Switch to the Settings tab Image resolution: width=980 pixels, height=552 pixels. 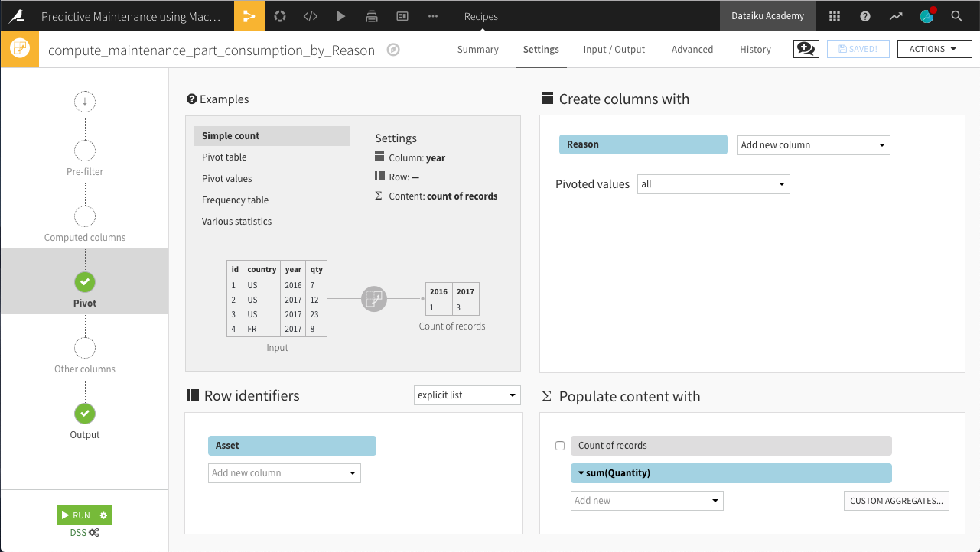tap(541, 50)
